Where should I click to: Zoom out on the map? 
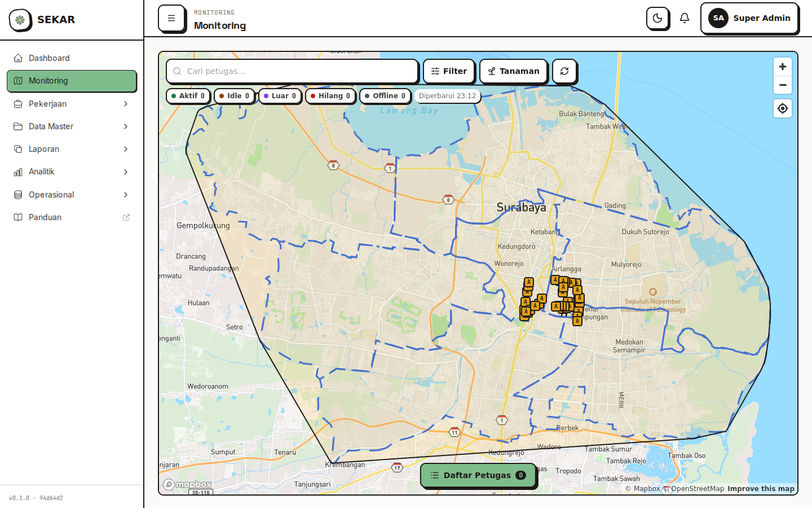tap(783, 85)
